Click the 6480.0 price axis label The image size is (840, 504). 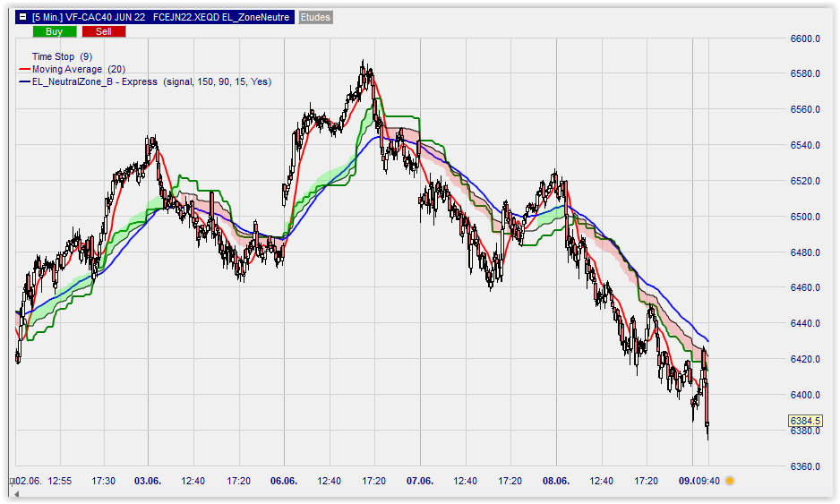pyautogui.click(x=805, y=252)
